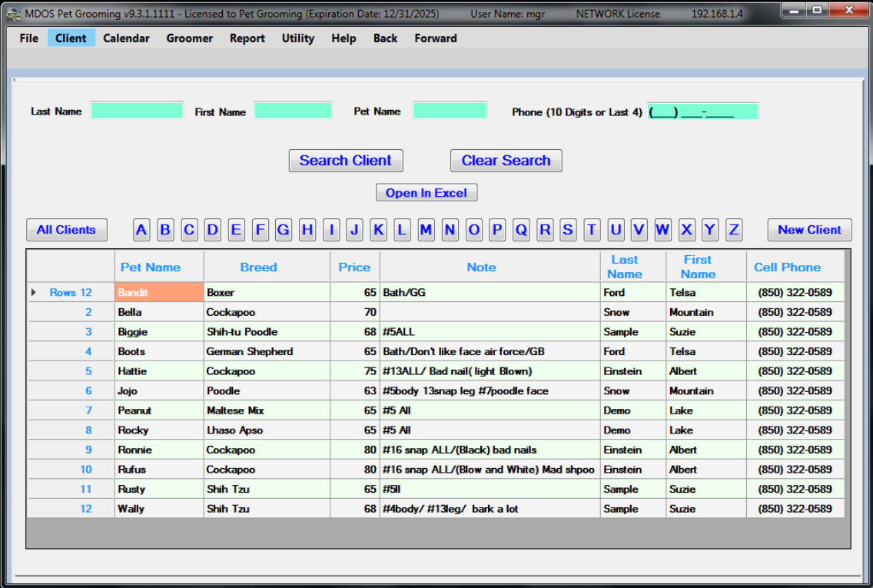
Task: Click the New Client button
Action: (x=809, y=229)
